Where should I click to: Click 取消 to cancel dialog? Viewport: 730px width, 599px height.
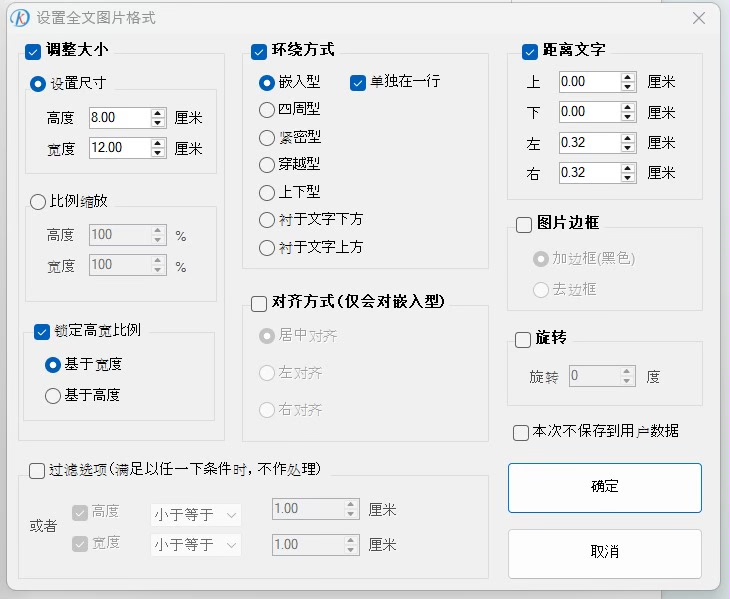pyautogui.click(x=605, y=553)
